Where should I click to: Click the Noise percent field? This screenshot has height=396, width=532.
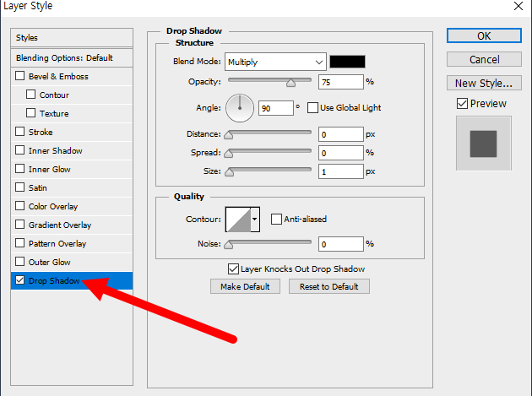340,244
